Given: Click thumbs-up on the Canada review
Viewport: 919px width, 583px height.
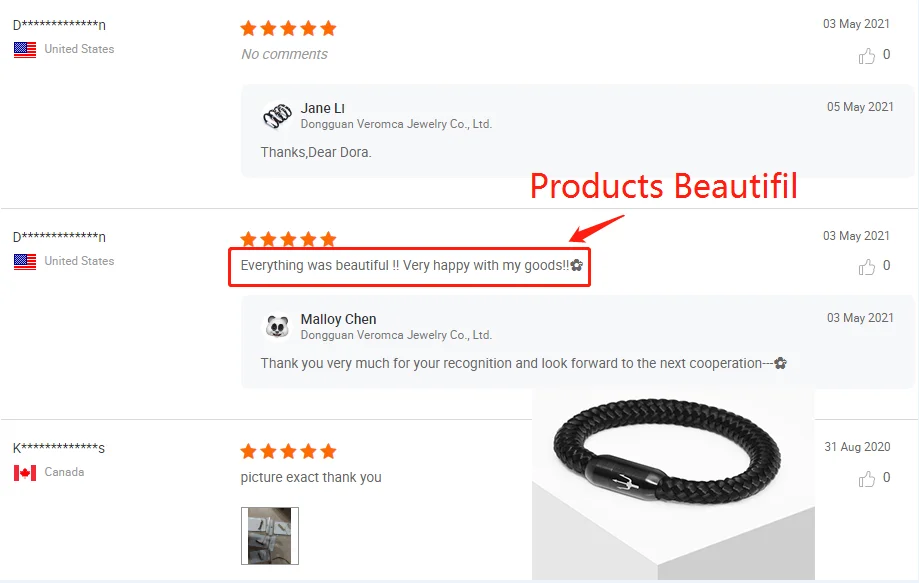Looking at the screenshot, I should (866, 479).
